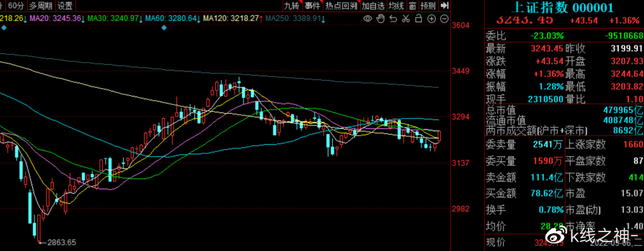644x251 pixels.
Task: Select the 60分 period tab
Action: [x=16, y=6]
